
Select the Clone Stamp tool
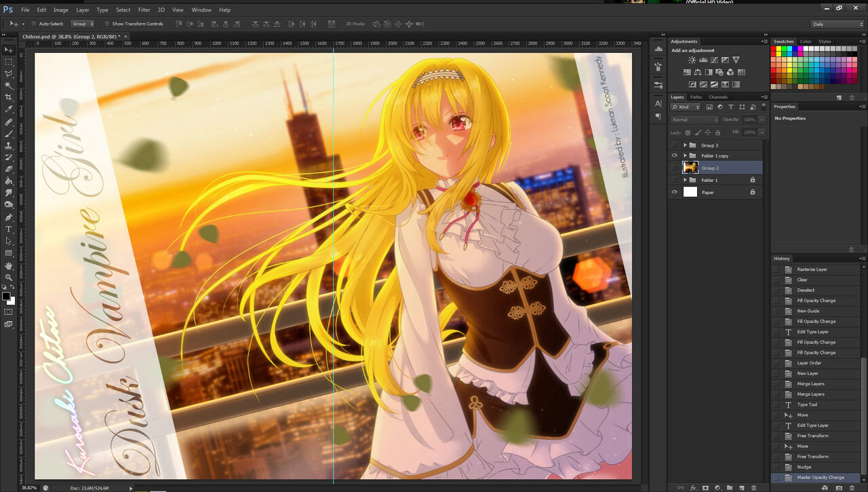coord(9,145)
